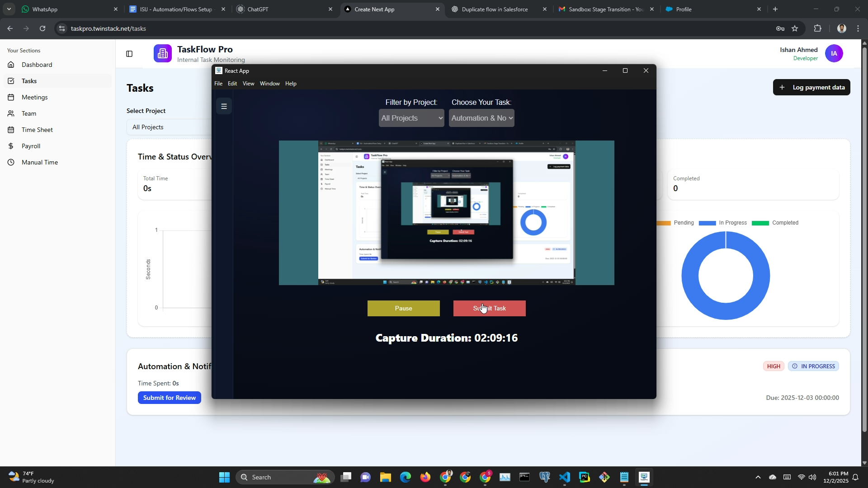The height and width of the screenshot is (488, 868).
Task: Open Visual Studio Code from the taskbar
Action: point(564,477)
